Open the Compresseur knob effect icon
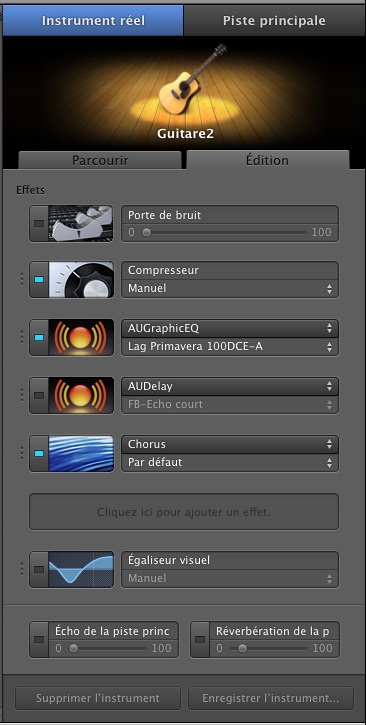Screen dimensions: 366x725 [81, 280]
